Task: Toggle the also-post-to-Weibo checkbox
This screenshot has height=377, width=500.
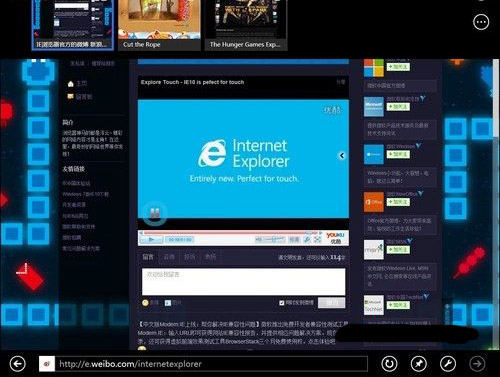Action: 282,303
